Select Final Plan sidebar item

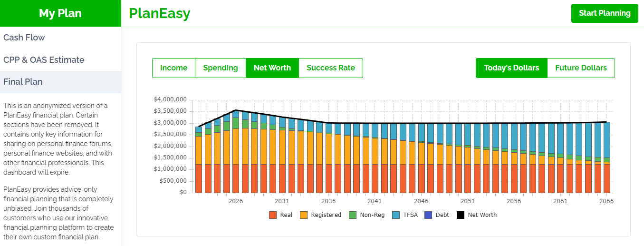[60, 82]
